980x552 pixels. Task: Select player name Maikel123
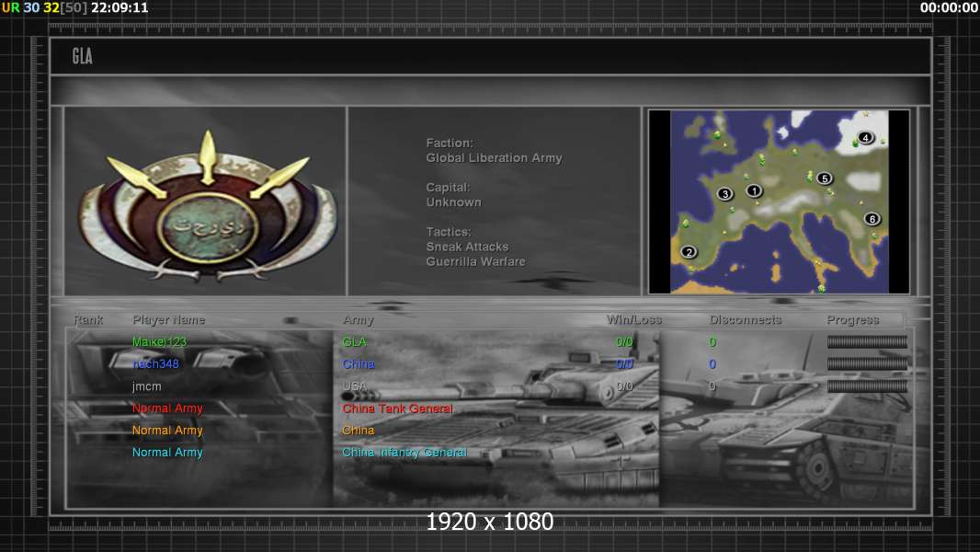pos(159,342)
